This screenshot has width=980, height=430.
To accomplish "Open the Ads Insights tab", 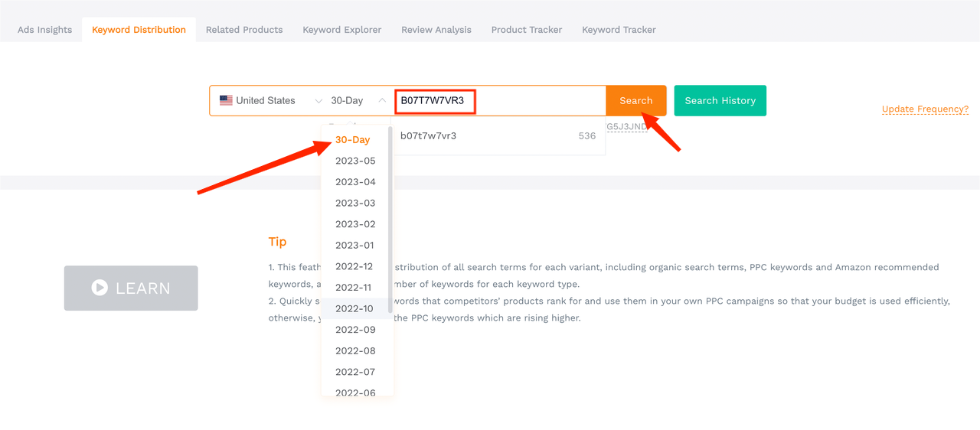I will coord(44,30).
